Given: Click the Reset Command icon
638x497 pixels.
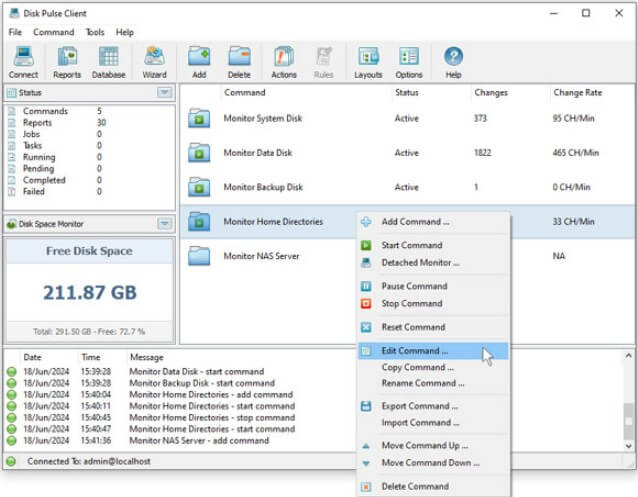Looking at the screenshot, I should (x=366, y=327).
